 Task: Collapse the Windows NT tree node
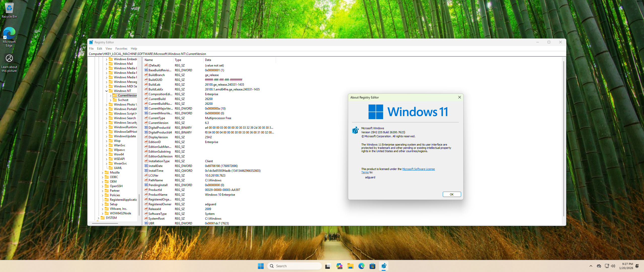point(106,91)
